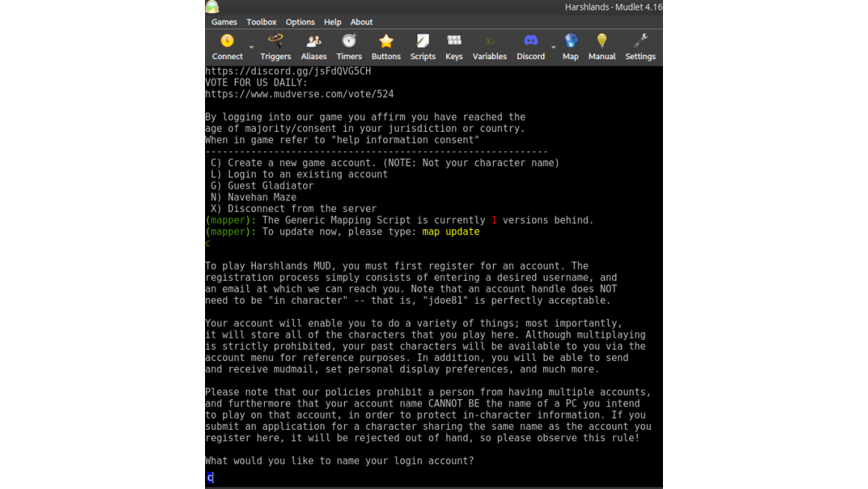Click the 'Navehan Maze' option text
Image resolution: width=868 pixels, height=489 pixels.
click(x=262, y=197)
